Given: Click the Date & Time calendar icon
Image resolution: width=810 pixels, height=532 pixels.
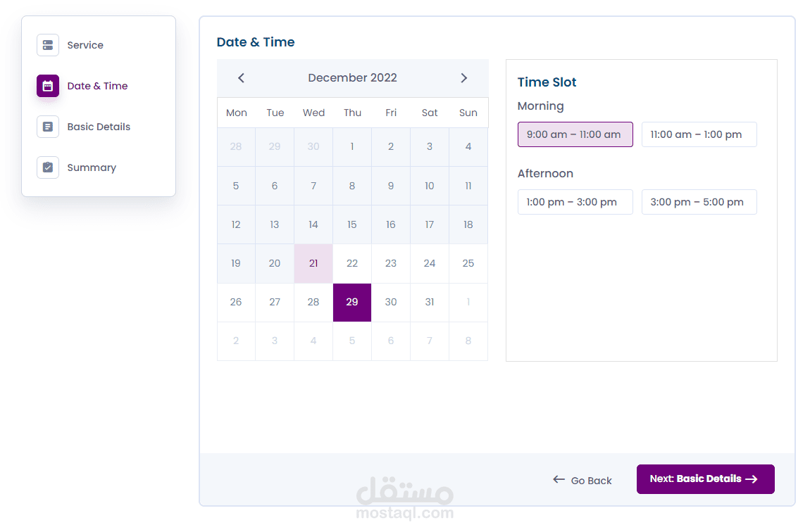Looking at the screenshot, I should [48, 86].
